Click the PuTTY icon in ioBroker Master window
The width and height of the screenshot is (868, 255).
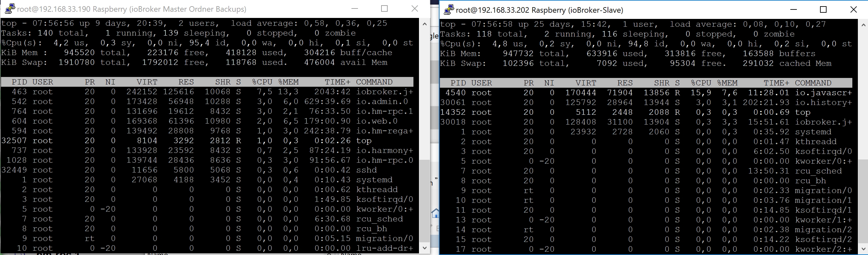click(10, 9)
